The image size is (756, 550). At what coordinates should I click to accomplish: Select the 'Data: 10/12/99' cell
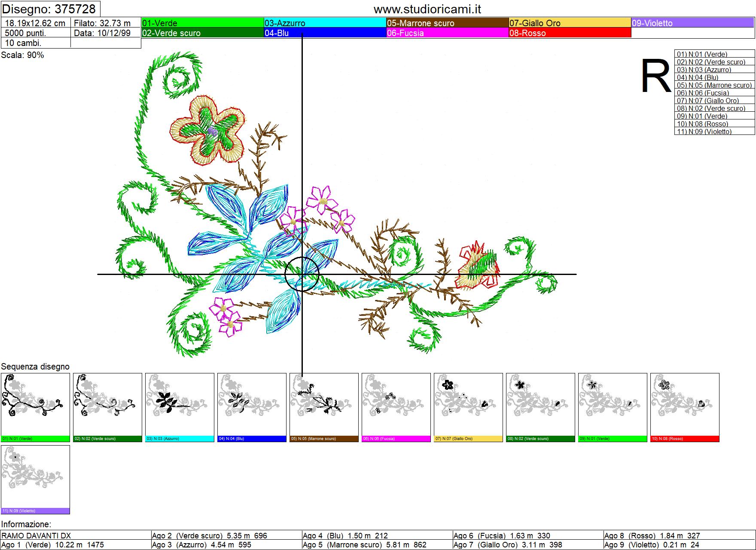tap(106, 33)
